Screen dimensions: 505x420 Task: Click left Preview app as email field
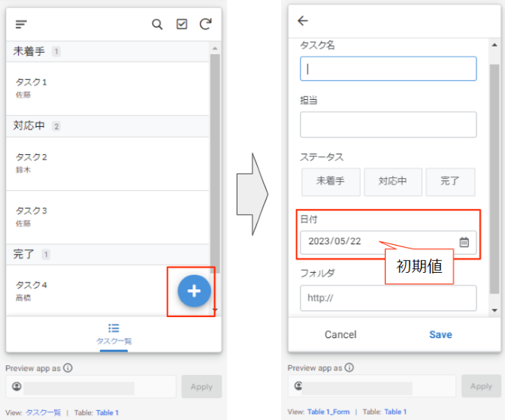click(91, 386)
